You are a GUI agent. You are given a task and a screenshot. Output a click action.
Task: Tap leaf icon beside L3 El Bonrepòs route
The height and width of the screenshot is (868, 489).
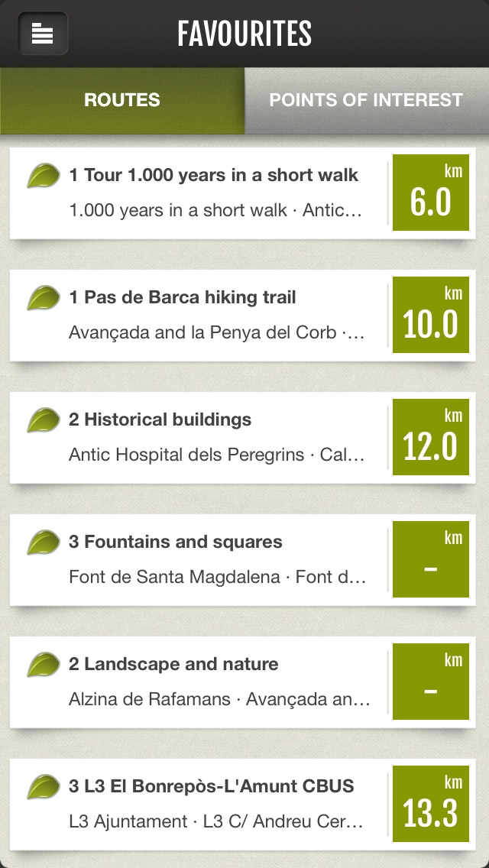tap(44, 787)
